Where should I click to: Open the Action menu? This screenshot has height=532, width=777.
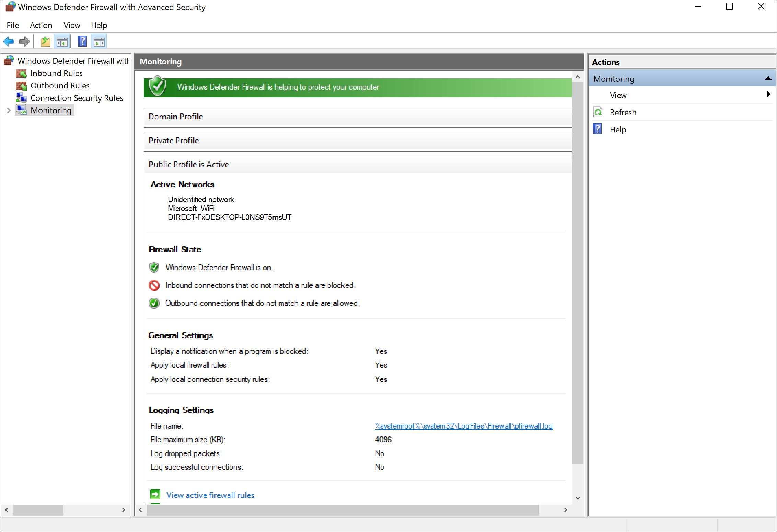[x=41, y=25]
